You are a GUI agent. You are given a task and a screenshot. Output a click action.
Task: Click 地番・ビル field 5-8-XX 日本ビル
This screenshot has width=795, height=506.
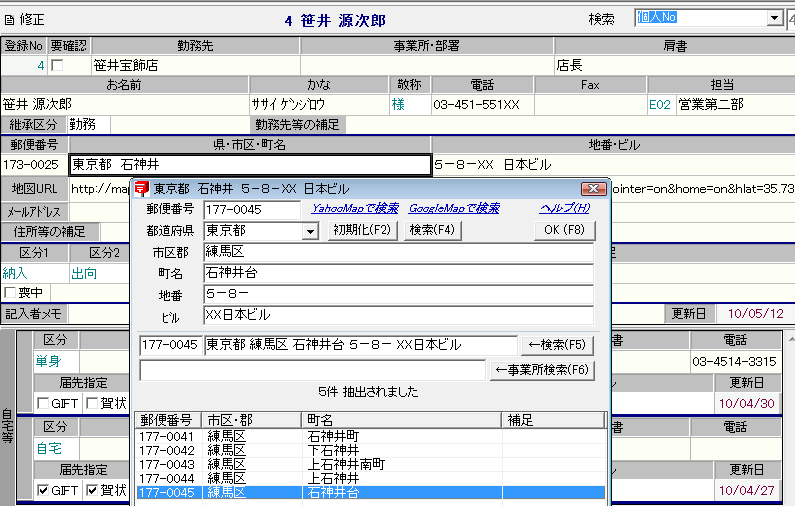pos(613,165)
